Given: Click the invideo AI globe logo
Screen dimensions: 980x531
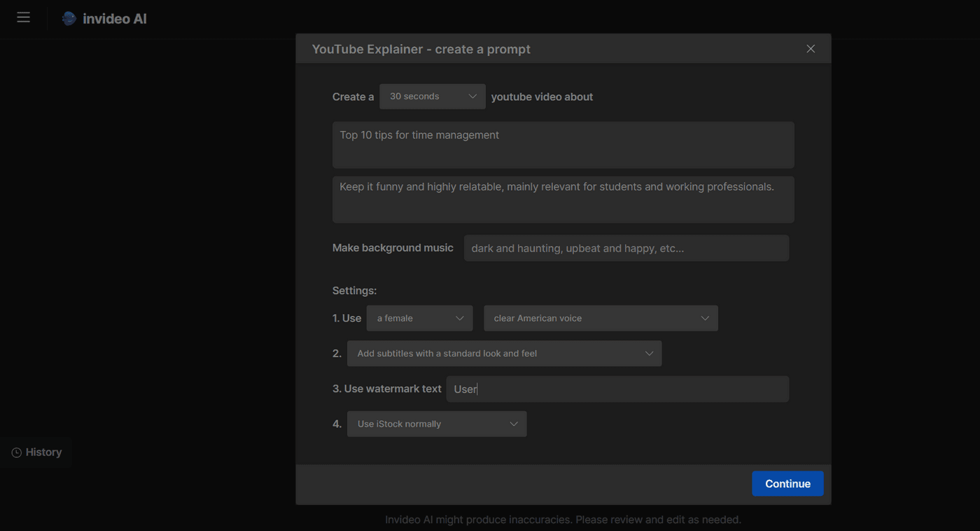Looking at the screenshot, I should point(68,18).
